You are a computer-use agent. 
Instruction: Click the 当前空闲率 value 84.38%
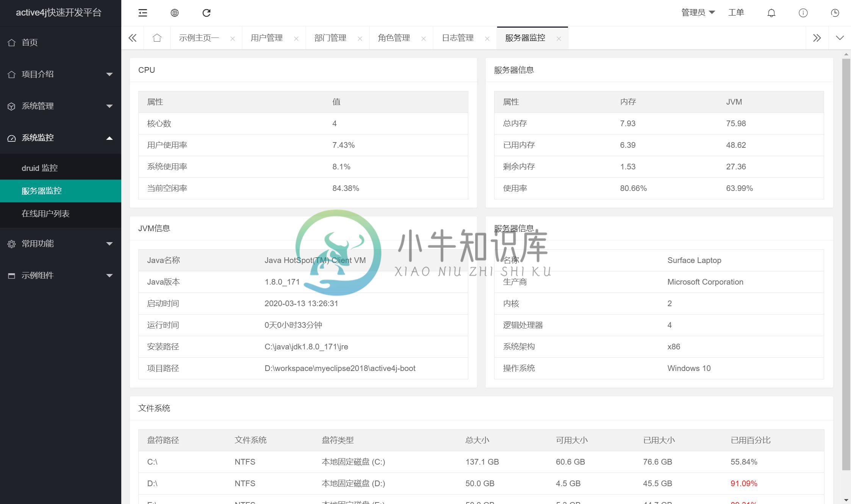pos(346,188)
